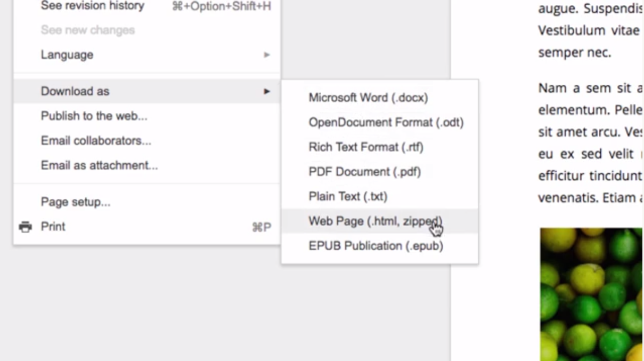Image resolution: width=644 pixels, height=361 pixels.
Task: Click the printer icon beside Print
Action: (25, 227)
